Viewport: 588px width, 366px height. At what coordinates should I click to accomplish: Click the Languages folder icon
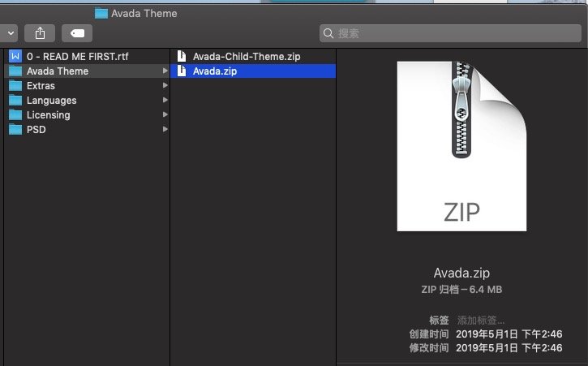[15, 101]
